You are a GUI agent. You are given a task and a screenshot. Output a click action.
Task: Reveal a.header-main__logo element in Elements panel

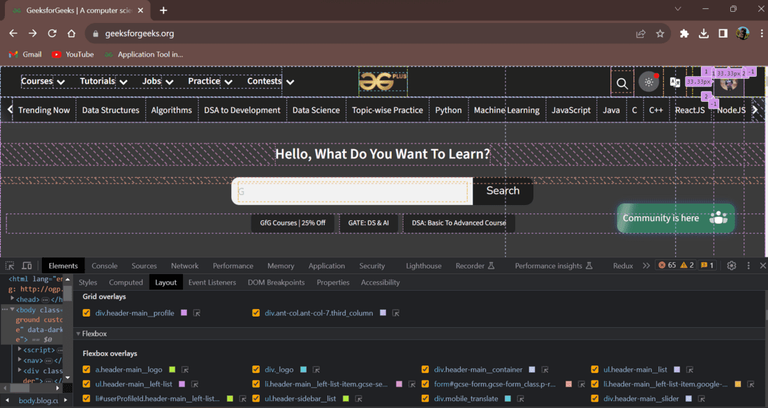coord(185,370)
